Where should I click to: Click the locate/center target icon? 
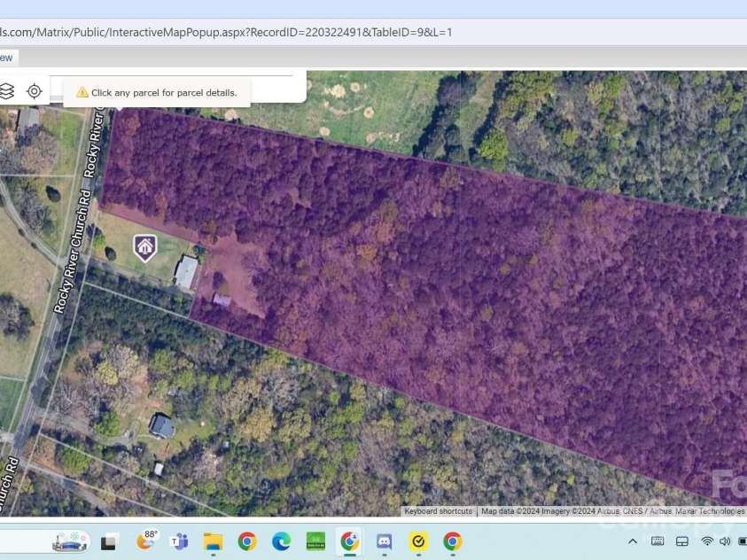click(35, 90)
